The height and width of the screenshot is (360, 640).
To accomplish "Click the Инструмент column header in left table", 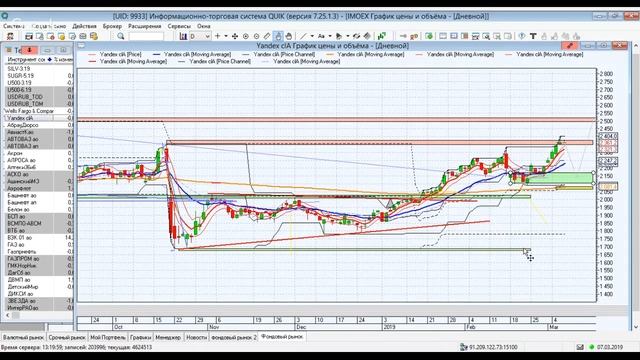I will tap(26, 60).
